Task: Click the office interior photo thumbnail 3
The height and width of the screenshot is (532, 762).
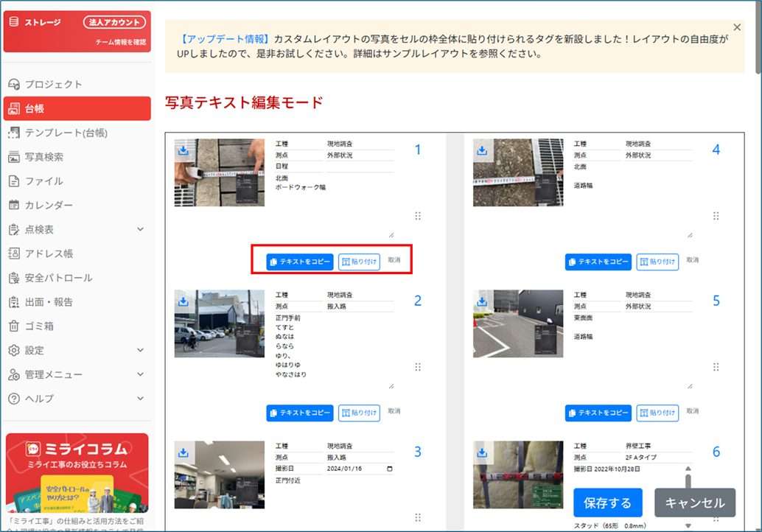Action: 220,475
